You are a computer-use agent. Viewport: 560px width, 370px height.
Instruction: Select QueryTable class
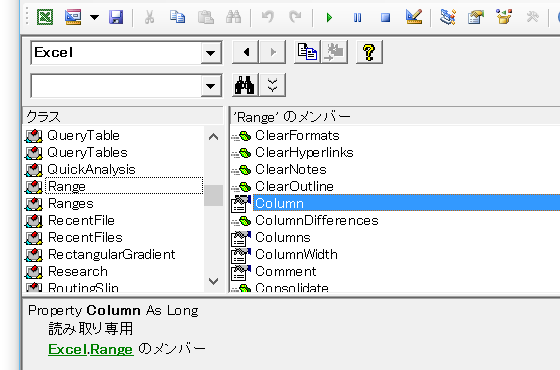84,135
